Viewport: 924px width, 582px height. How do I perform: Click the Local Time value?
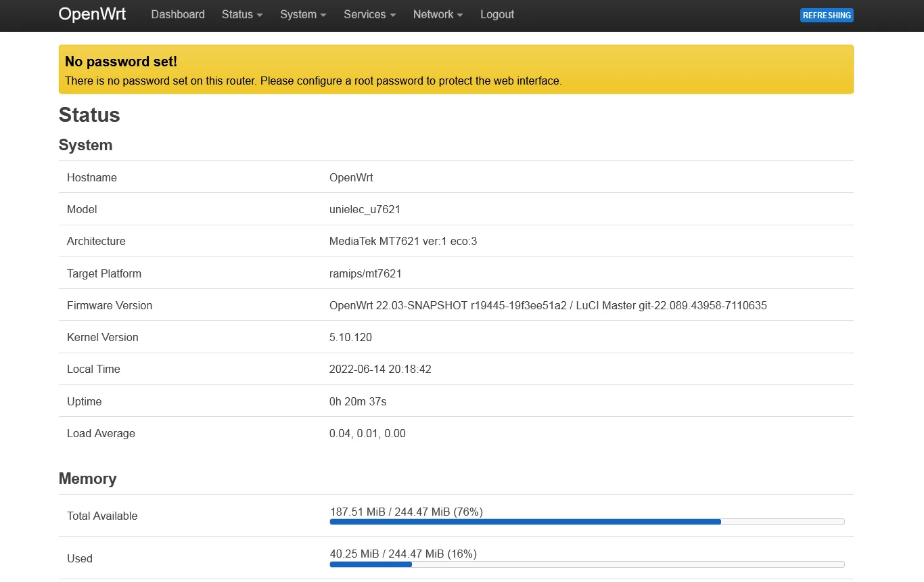click(379, 369)
